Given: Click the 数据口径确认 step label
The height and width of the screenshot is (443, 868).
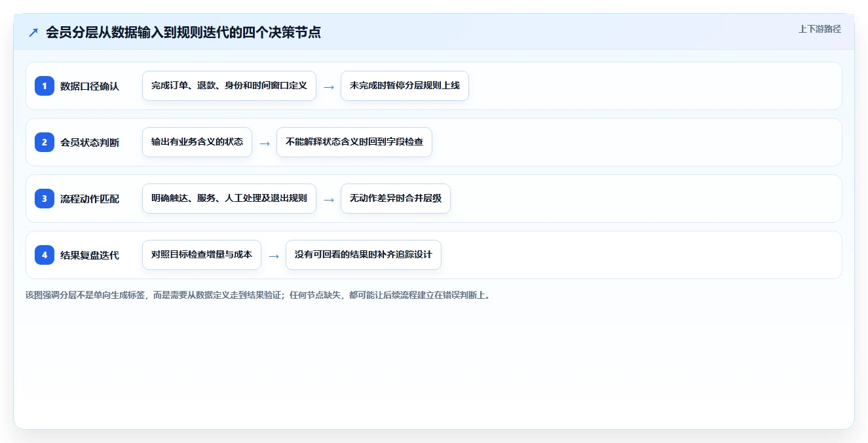Looking at the screenshot, I should (x=90, y=86).
